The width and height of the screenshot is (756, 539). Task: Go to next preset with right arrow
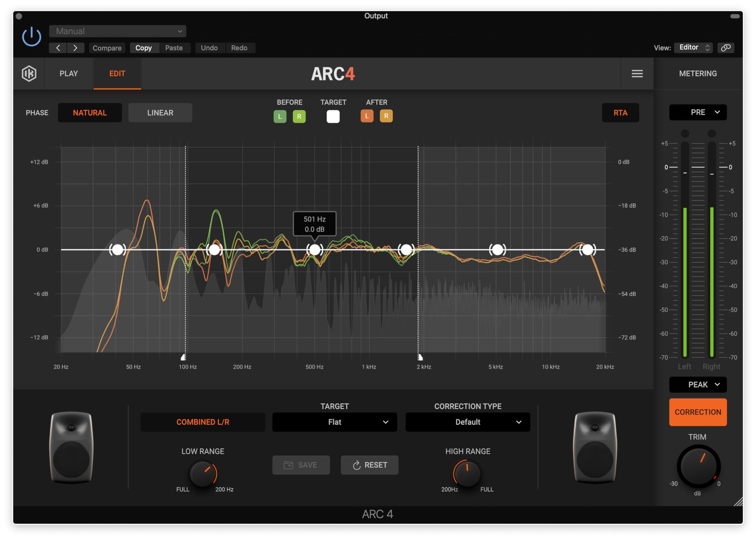[x=75, y=48]
